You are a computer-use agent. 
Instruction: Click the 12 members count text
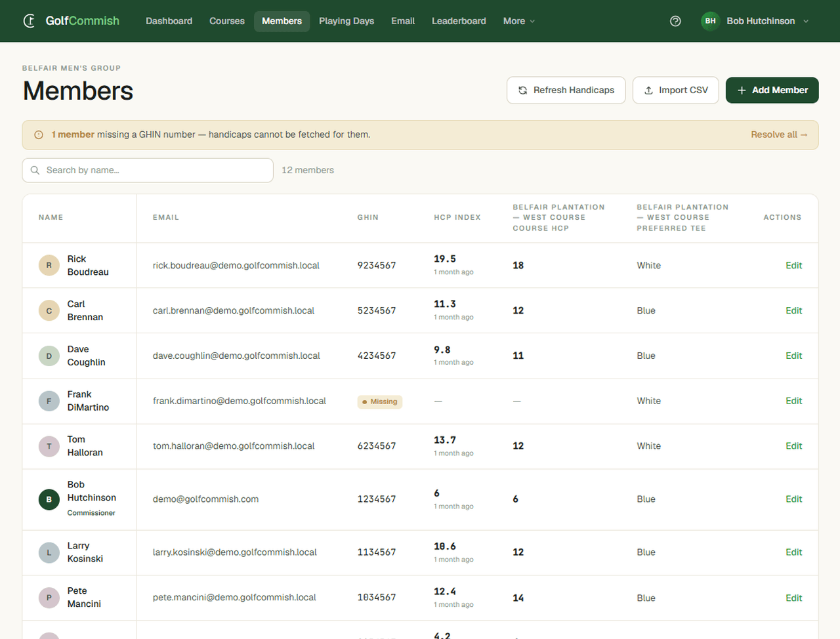(308, 171)
